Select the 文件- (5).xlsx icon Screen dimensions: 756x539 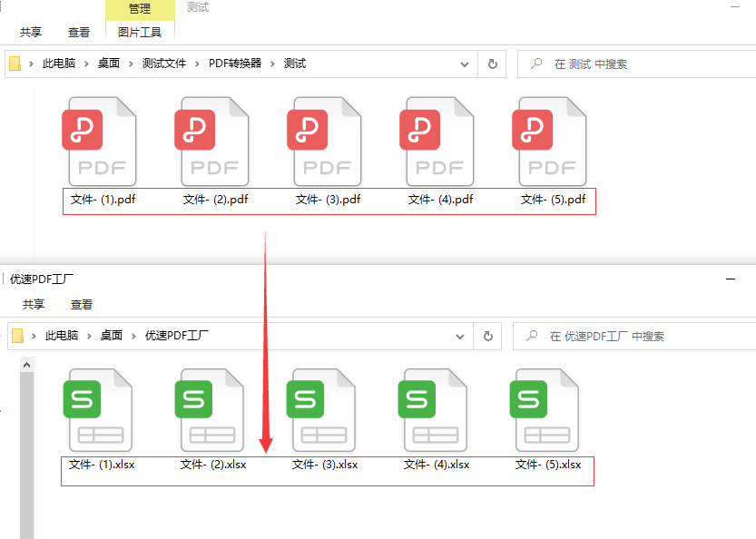[x=545, y=408]
